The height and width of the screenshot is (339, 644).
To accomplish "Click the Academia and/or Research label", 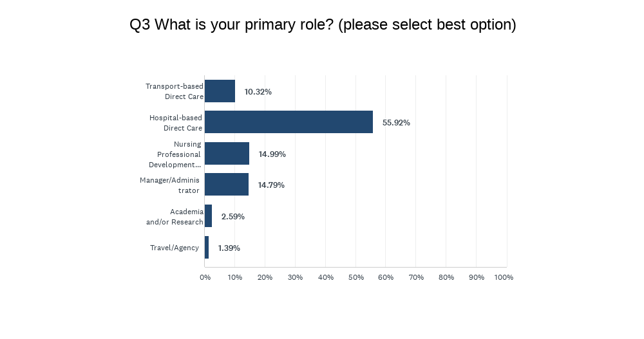I will (175, 217).
